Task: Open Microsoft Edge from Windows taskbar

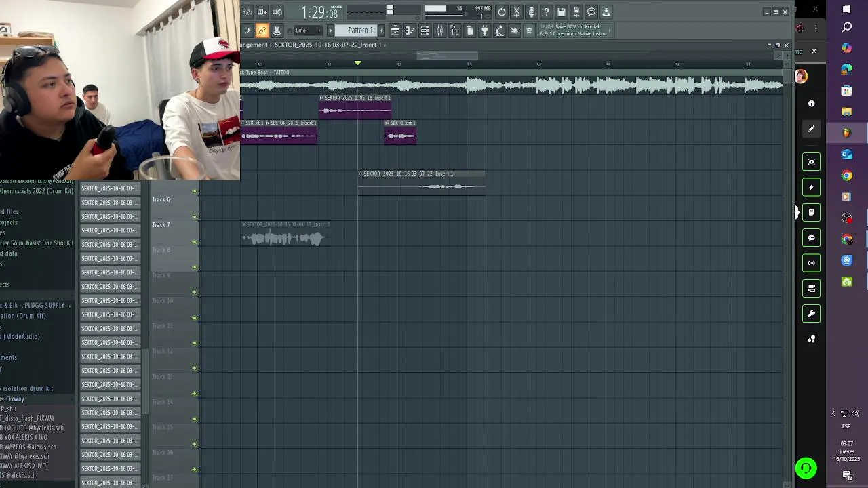Action: [x=846, y=69]
